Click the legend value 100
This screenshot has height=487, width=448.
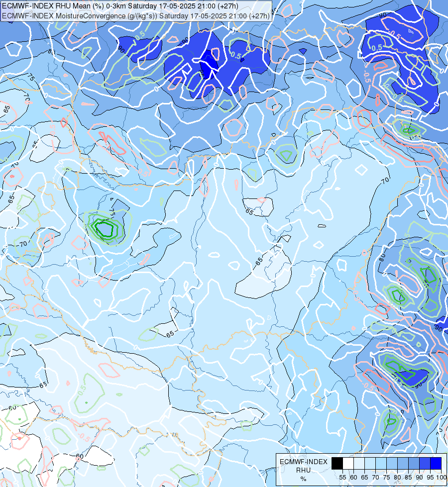click(x=442, y=478)
